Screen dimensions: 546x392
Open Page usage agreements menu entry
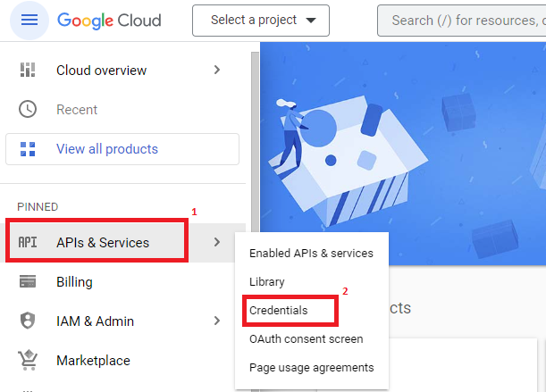pos(311,367)
